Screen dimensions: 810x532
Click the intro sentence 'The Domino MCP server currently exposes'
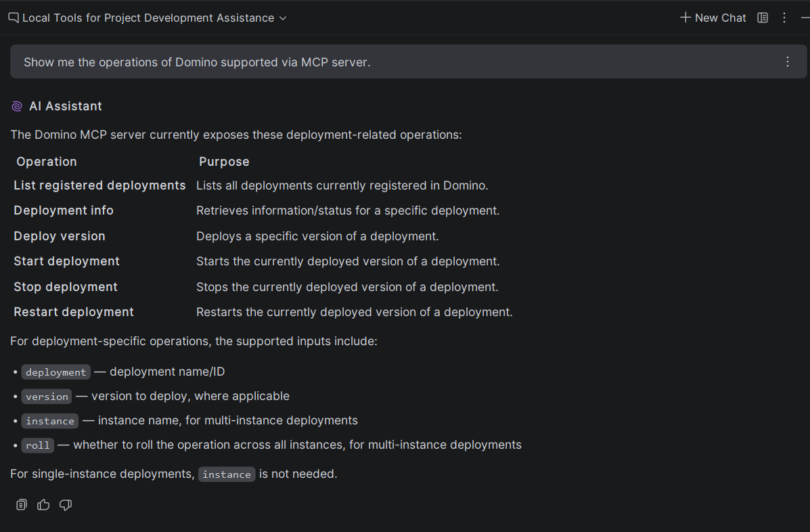click(x=236, y=135)
